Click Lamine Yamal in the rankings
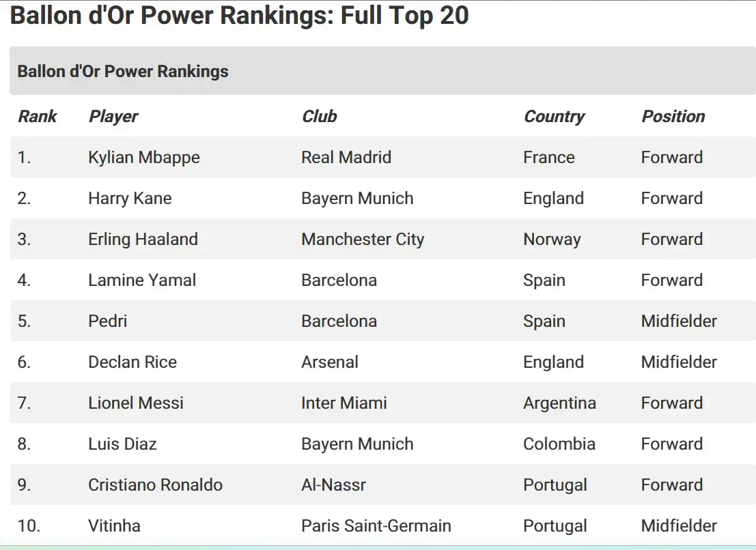 coord(142,280)
